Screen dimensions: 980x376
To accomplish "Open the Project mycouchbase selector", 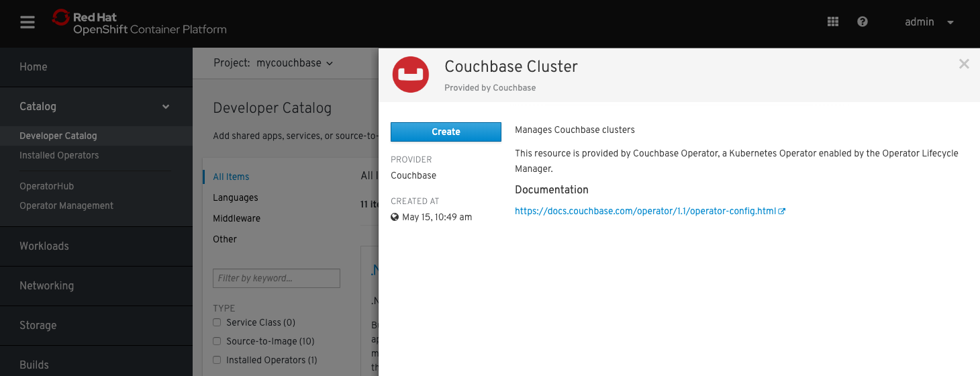I will (x=273, y=62).
